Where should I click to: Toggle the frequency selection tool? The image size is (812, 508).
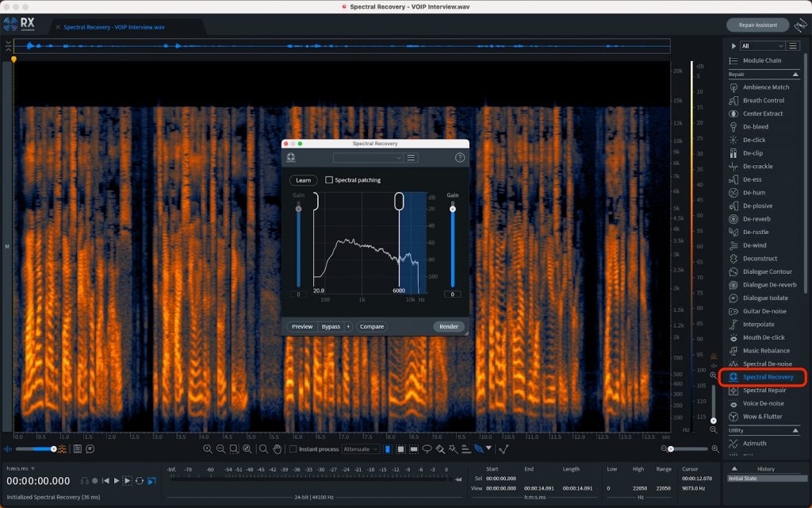pos(414,449)
